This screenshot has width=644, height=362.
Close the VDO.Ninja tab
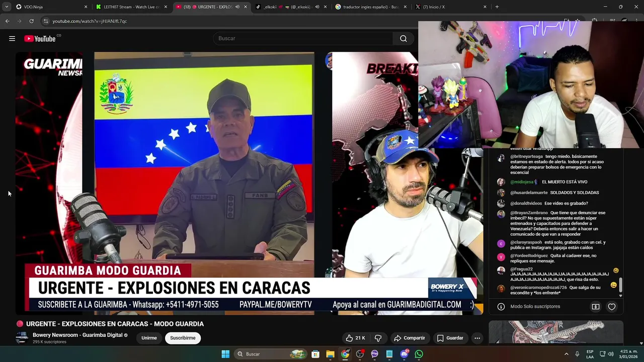click(x=86, y=7)
